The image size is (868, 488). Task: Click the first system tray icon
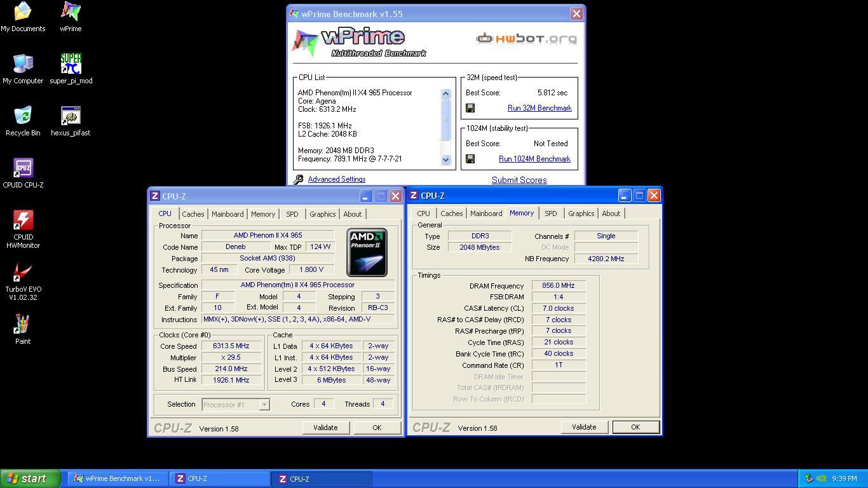pos(808,478)
